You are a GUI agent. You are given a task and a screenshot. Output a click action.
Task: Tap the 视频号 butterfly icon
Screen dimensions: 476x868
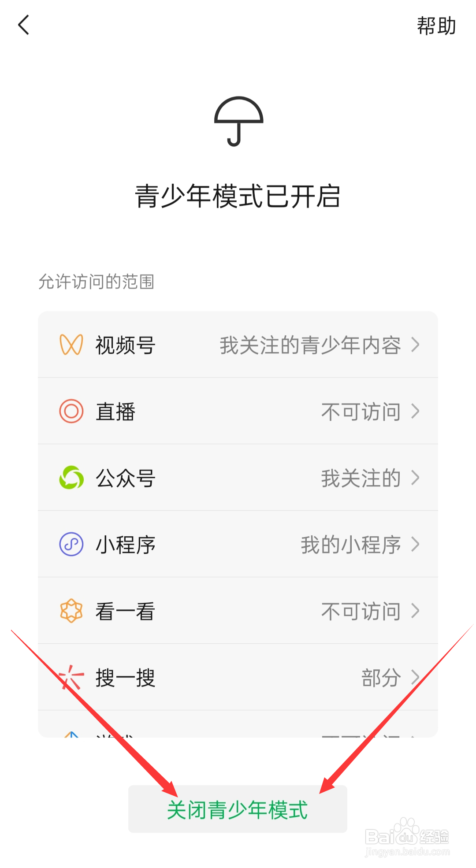pos(71,345)
